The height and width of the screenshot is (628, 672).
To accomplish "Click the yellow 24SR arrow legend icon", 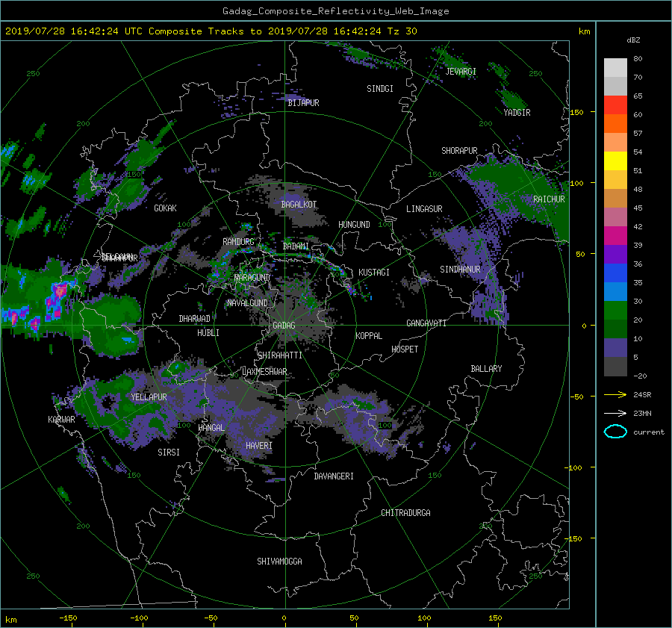I will click(615, 395).
